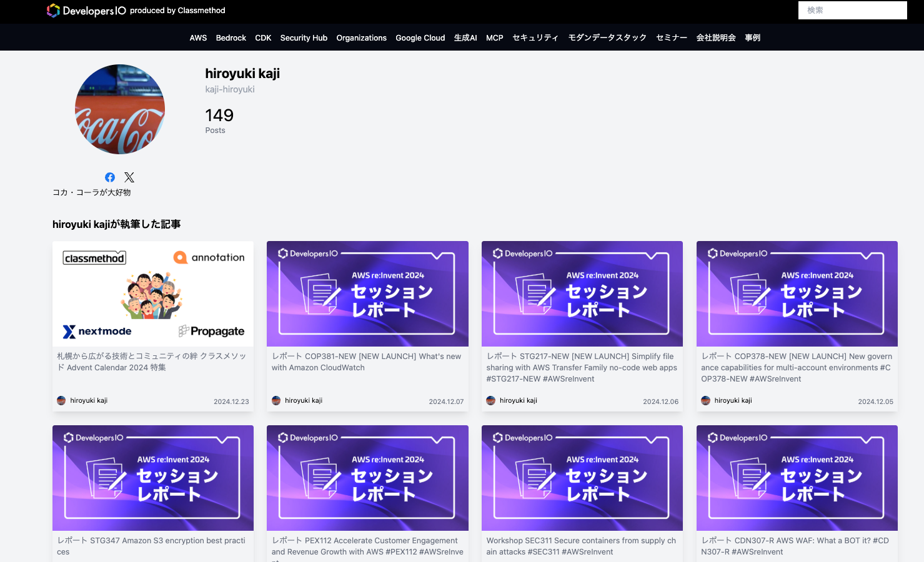Open article 'What's new with Amazon CloudWatch'

(367, 362)
